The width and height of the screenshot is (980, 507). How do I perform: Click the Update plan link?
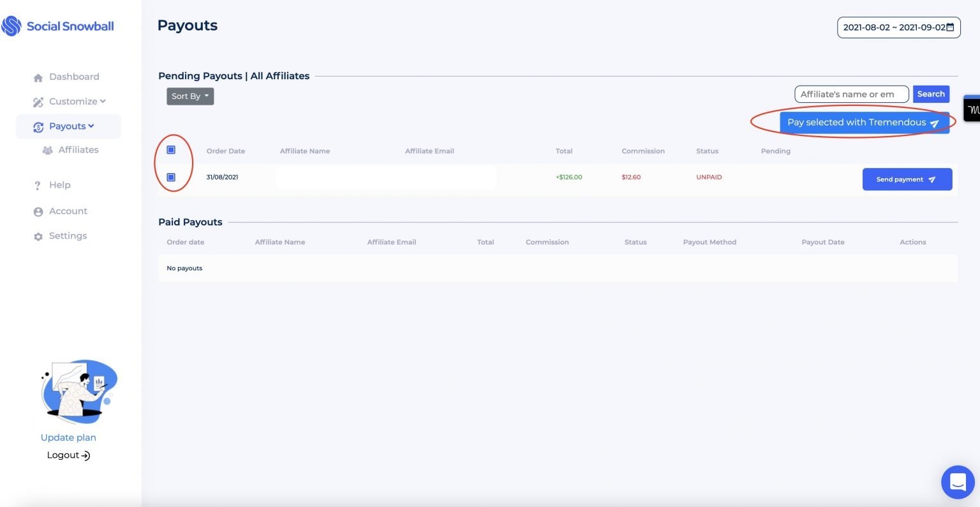[x=68, y=437]
